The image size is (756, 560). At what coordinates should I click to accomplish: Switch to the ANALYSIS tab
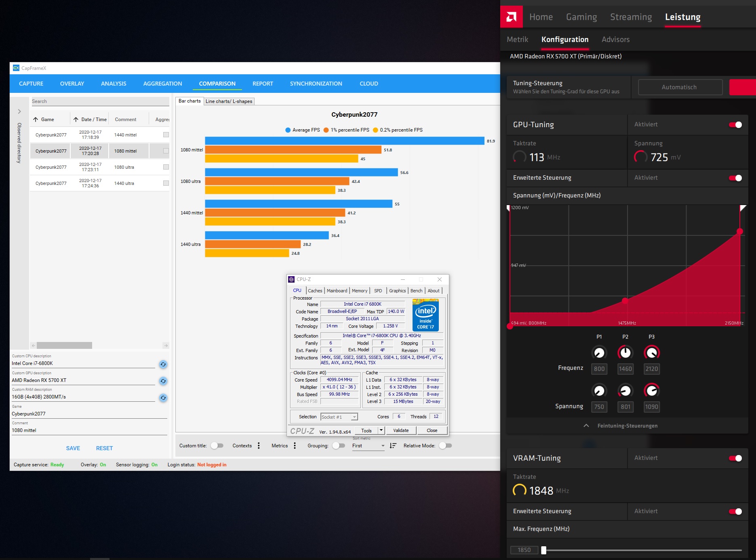[114, 84]
